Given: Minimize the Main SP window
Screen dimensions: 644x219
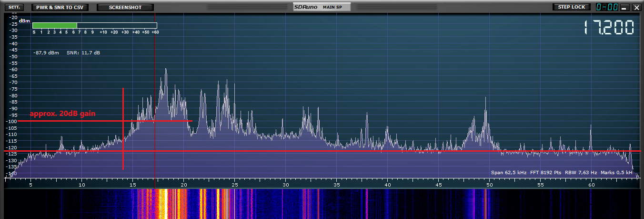Looking at the screenshot, I should [624, 8].
